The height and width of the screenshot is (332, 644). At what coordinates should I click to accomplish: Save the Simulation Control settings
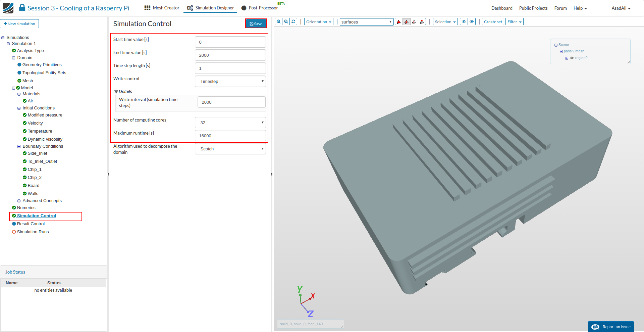[x=256, y=23]
